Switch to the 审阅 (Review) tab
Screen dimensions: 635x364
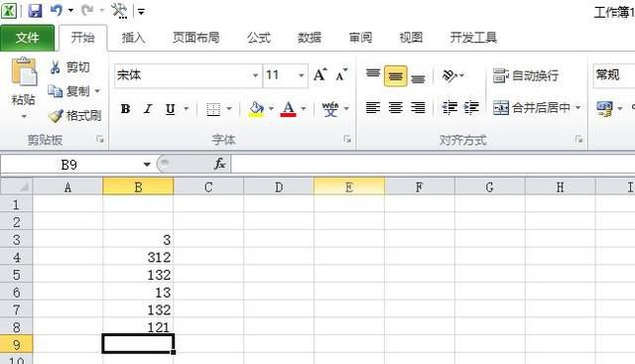point(360,38)
